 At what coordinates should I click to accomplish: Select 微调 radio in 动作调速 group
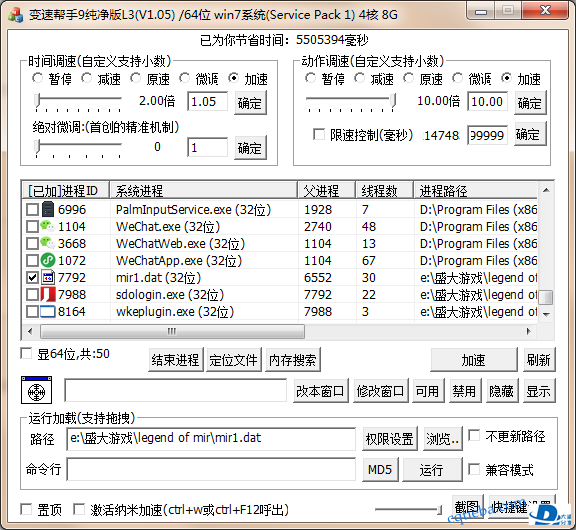457,78
